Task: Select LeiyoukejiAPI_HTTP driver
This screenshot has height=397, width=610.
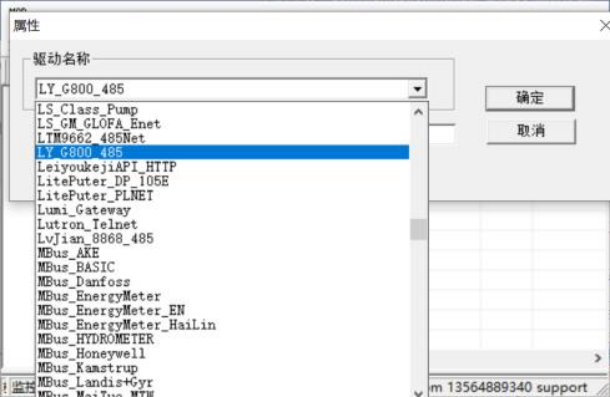Action: point(223,167)
